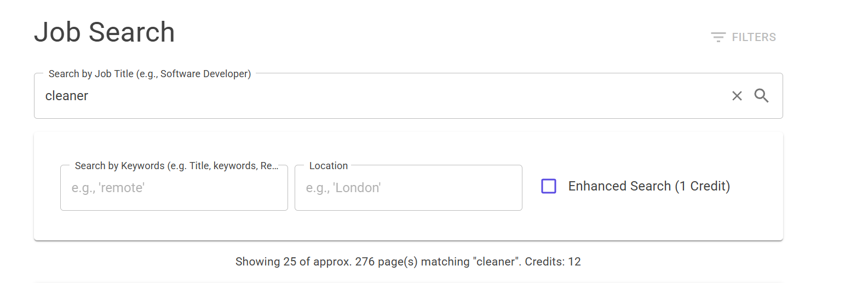Click the Location field label
This screenshot has height=283, width=868.
pos(329,166)
